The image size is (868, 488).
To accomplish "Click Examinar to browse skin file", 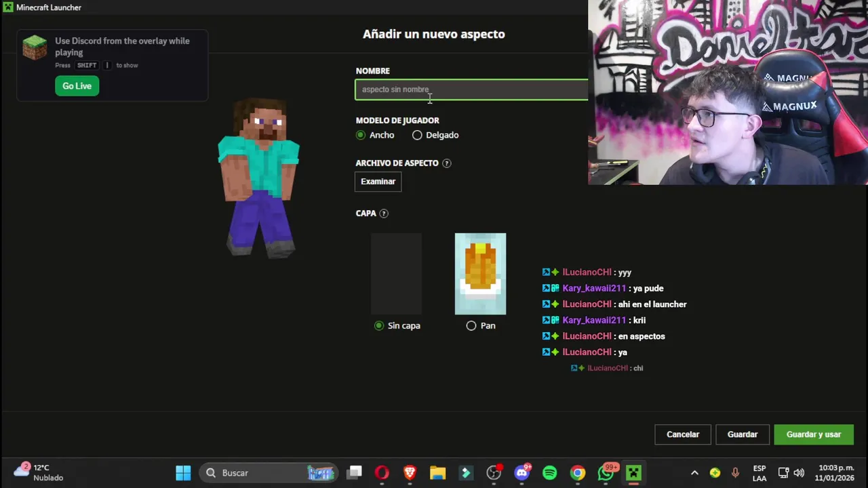I will pos(378,182).
